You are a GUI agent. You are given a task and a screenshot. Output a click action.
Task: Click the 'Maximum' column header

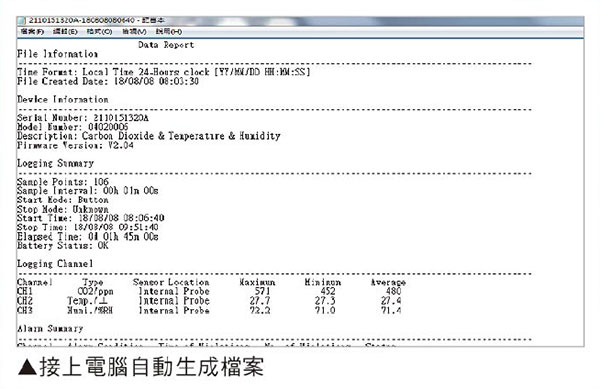tap(257, 282)
